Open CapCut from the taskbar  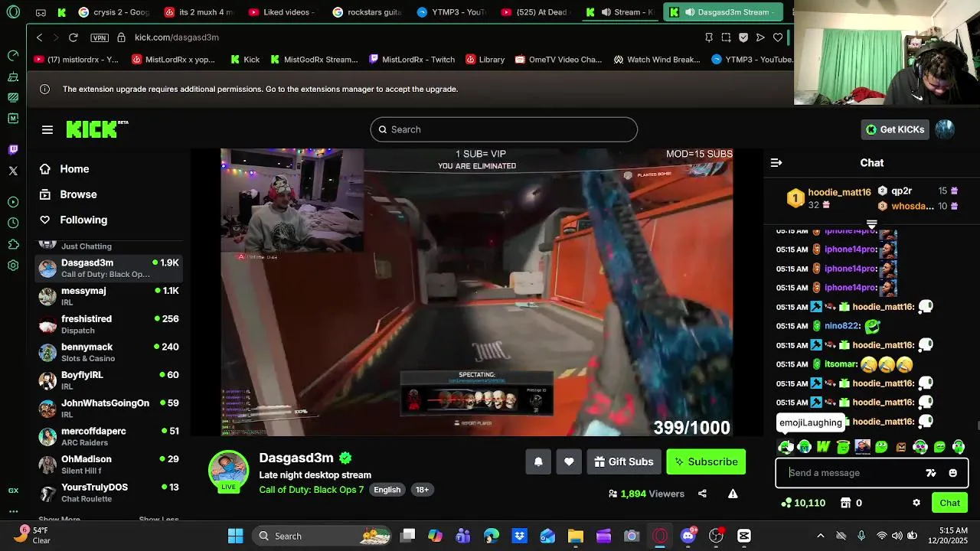click(x=744, y=536)
